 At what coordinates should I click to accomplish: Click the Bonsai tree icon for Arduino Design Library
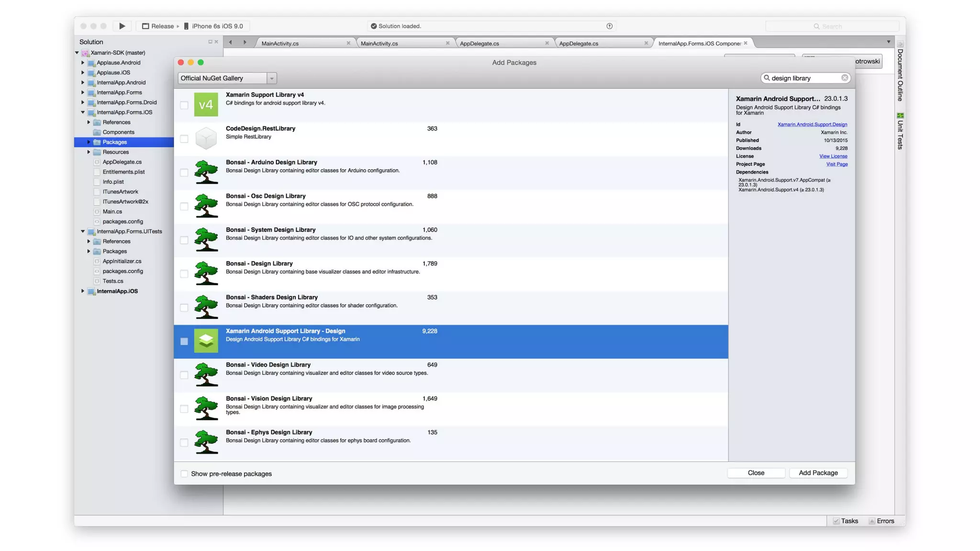pyautogui.click(x=206, y=172)
